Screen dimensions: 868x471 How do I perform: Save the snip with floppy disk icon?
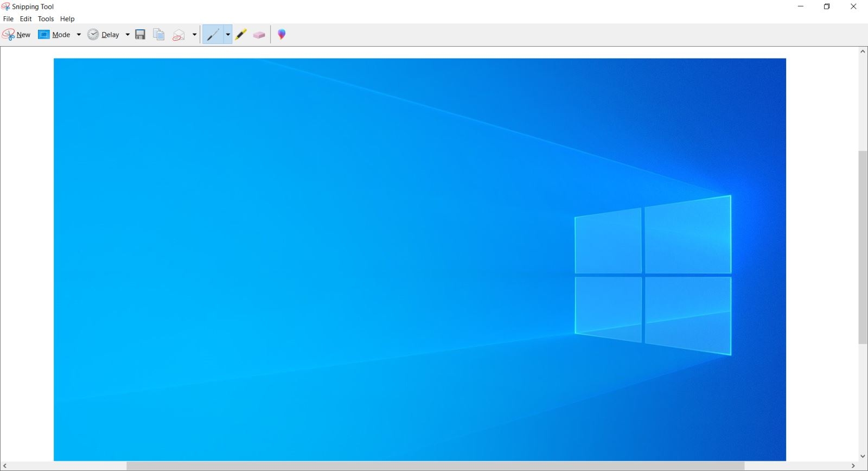click(x=141, y=35)
